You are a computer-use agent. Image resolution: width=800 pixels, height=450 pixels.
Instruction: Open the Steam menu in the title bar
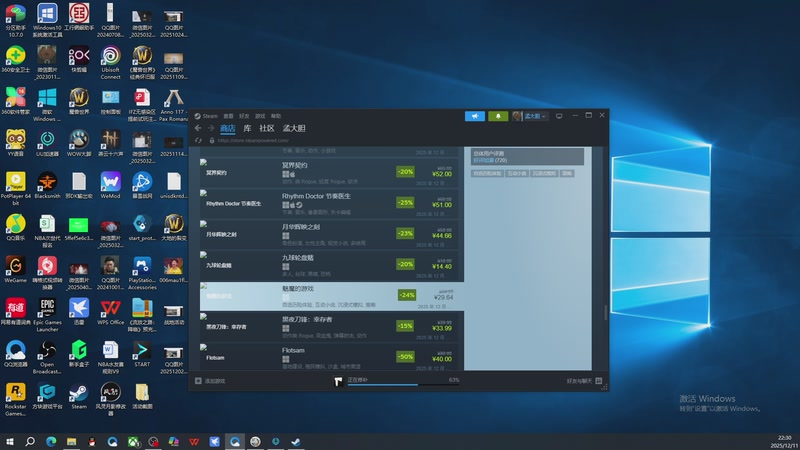[210, 116]
